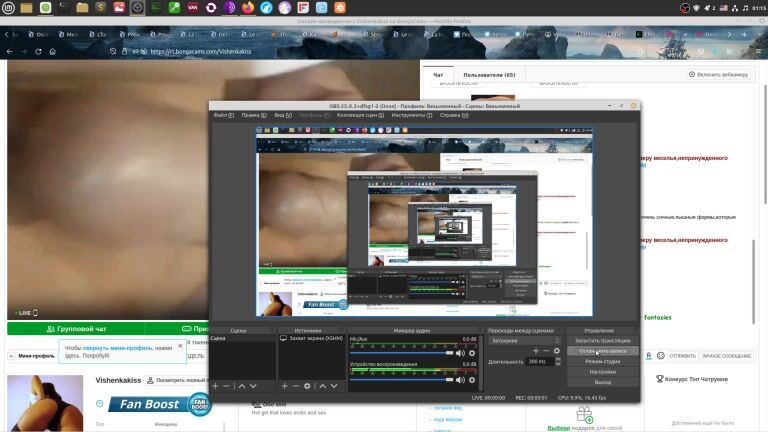The width and height of the screenshot is (768, 432).
Task: Open source properties gear icon
Action: tap(308, 386)
